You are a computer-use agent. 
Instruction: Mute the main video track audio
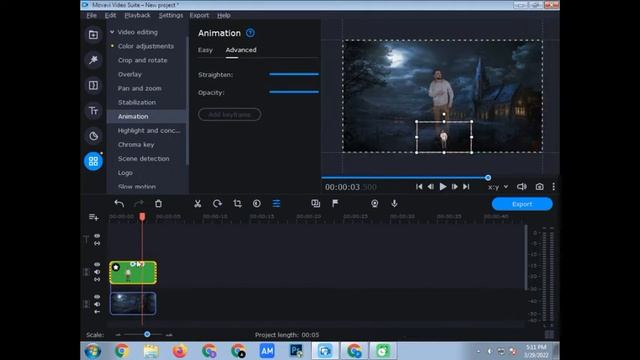coord(97,304)
